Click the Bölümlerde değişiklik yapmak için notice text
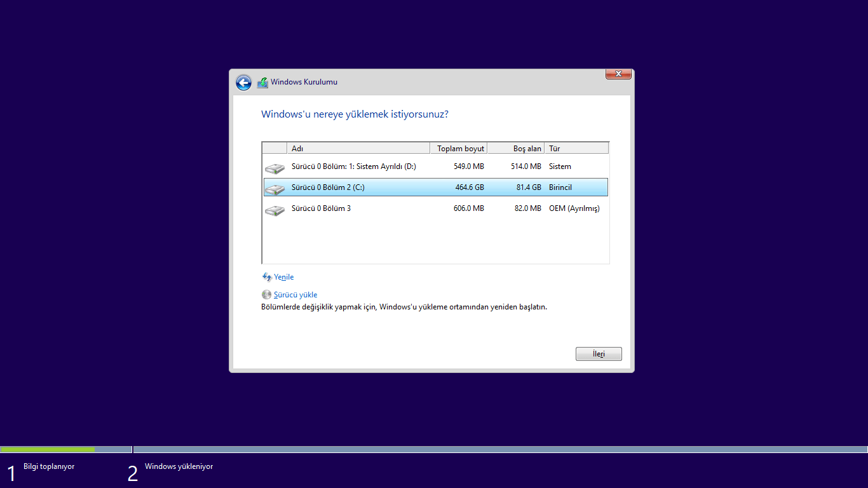Screen dimensions: 868x488 404,307
